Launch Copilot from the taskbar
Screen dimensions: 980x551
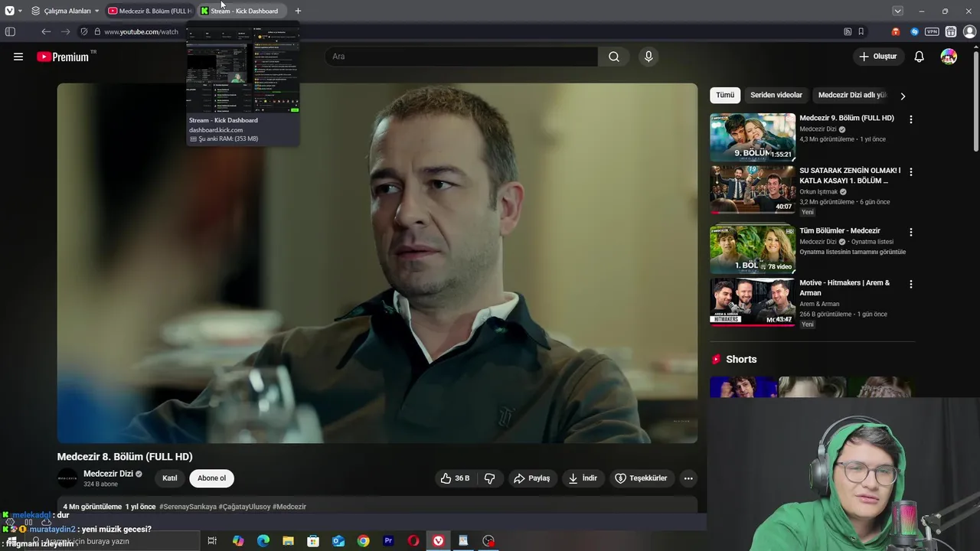(x=238, y=541)
